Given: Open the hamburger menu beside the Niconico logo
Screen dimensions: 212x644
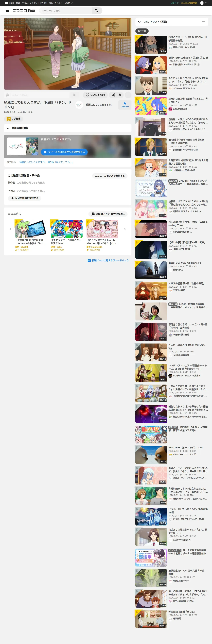Looking at the screenshot, I should tap(7, 10).
